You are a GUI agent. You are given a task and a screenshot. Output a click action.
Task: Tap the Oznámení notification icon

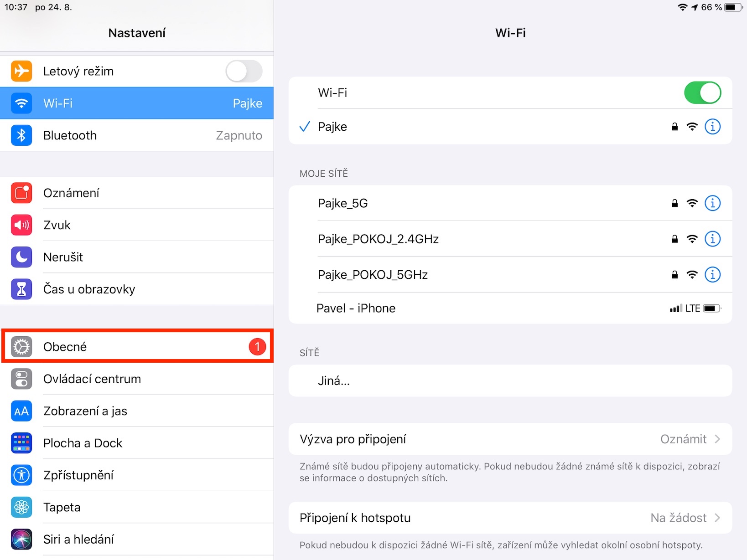coord(21,193)
